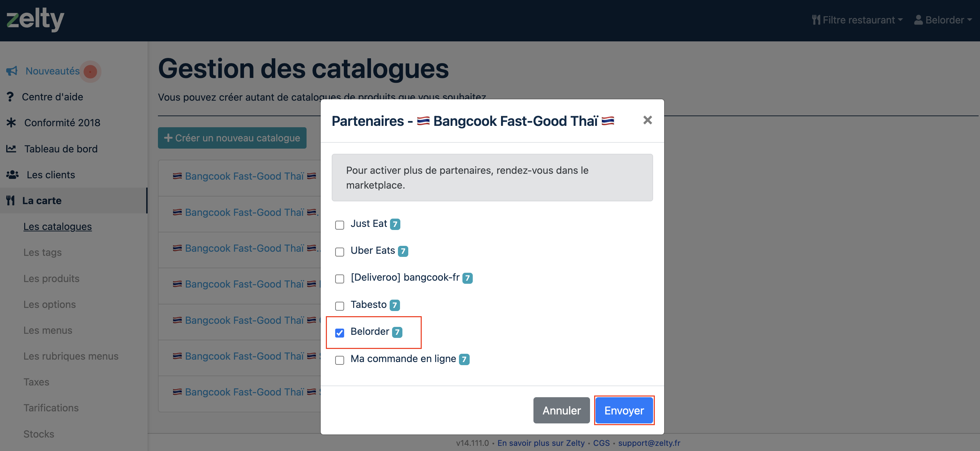
Task: Click the Uber Eats badge 7
Action: coord(403,251)
